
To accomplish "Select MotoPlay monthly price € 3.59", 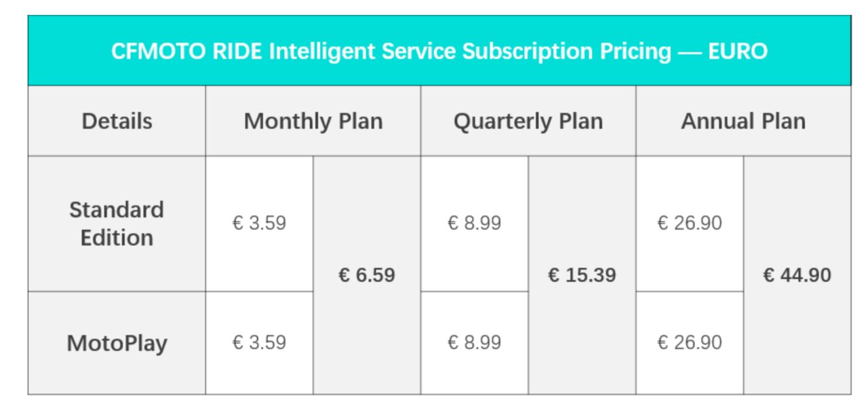I will tap(259, 342).
